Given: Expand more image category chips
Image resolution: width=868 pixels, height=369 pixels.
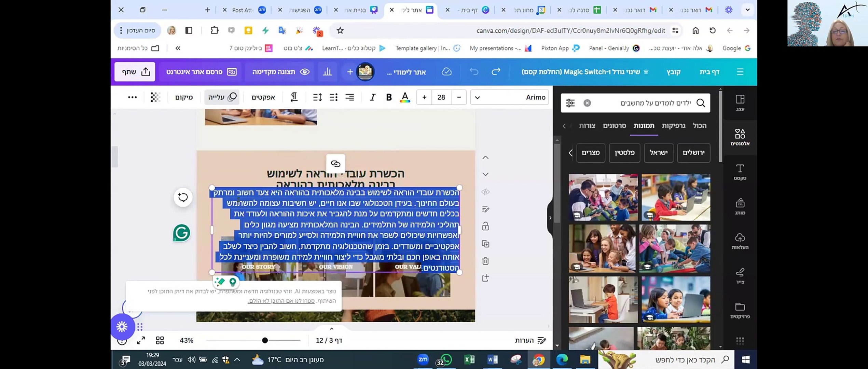Looking at the screenshot, I should [x=570, y=153].
